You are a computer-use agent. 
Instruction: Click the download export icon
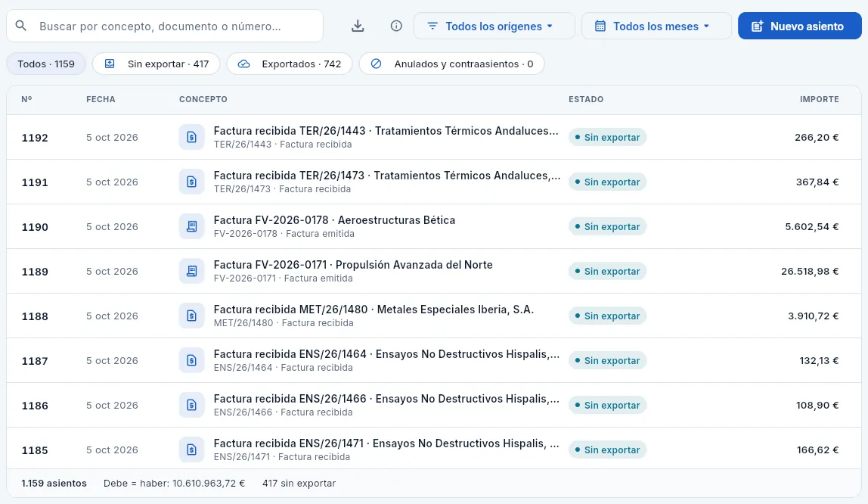(x=358, y=26)
